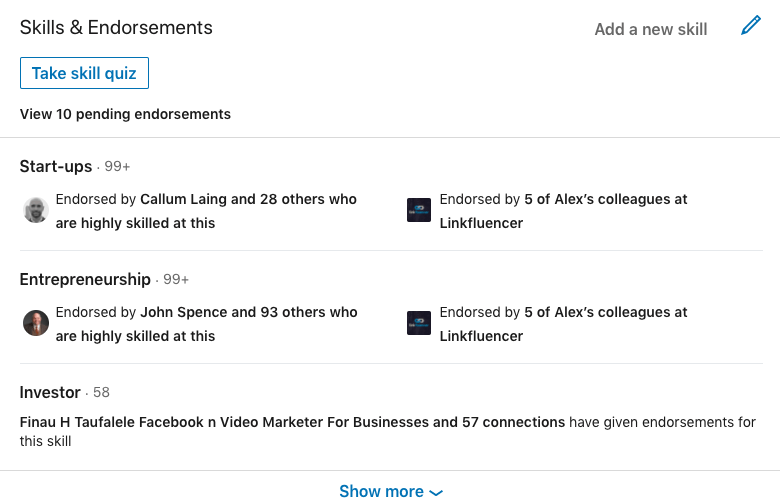780x504 pixels.
Task: Click the Show more chevron arrow
Action: click(x=436, y=493)
